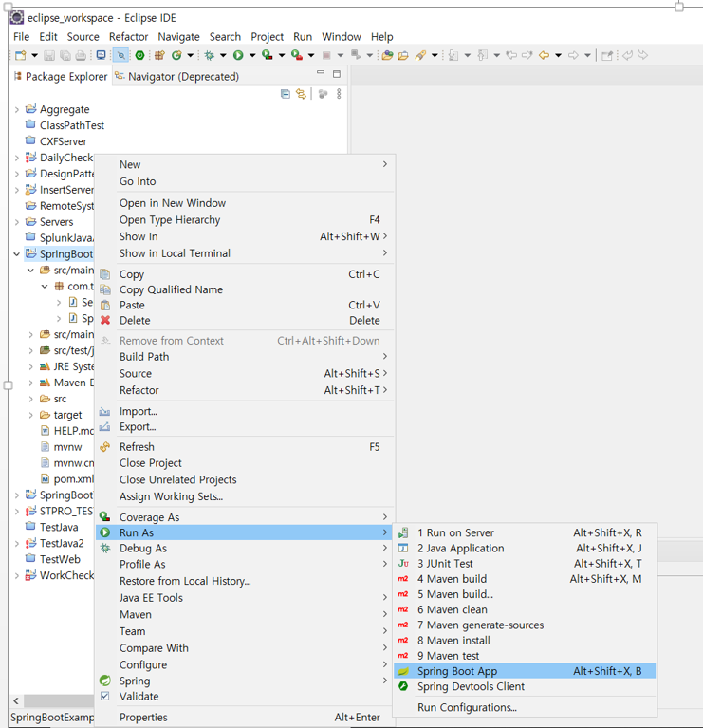Click the Coverage launch toolbar icon
This screenshot has width=703, height=728.
pyautogui.click(x=268, y=55)
